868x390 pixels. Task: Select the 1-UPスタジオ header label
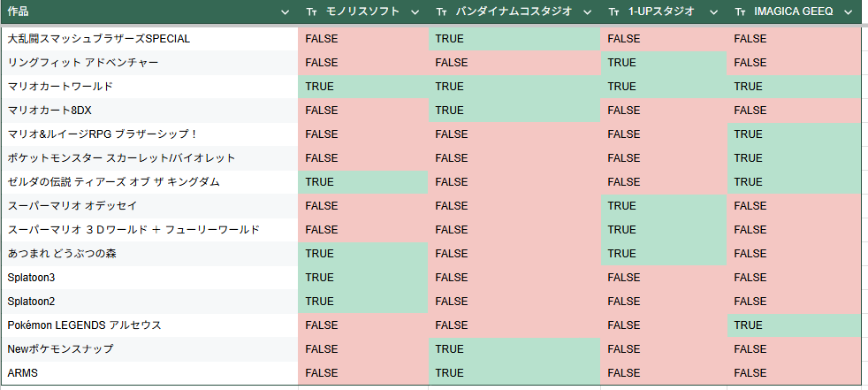tap(662, 11)
